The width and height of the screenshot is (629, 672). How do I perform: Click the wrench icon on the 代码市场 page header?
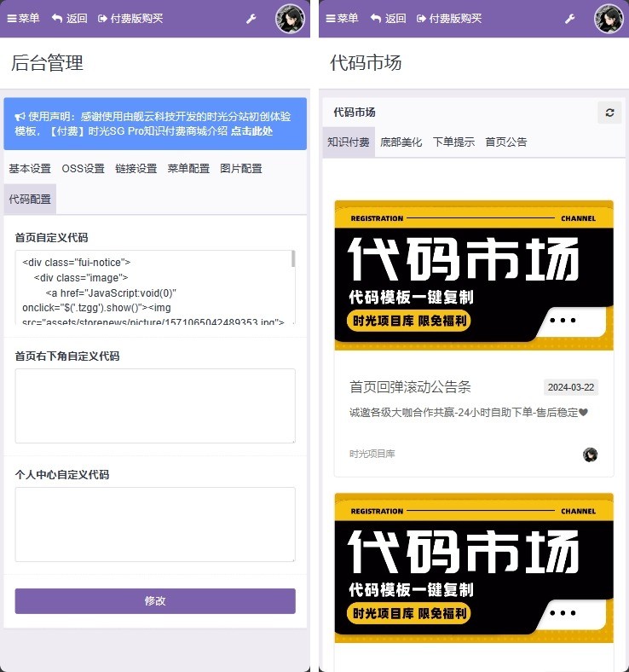(569, 18)
